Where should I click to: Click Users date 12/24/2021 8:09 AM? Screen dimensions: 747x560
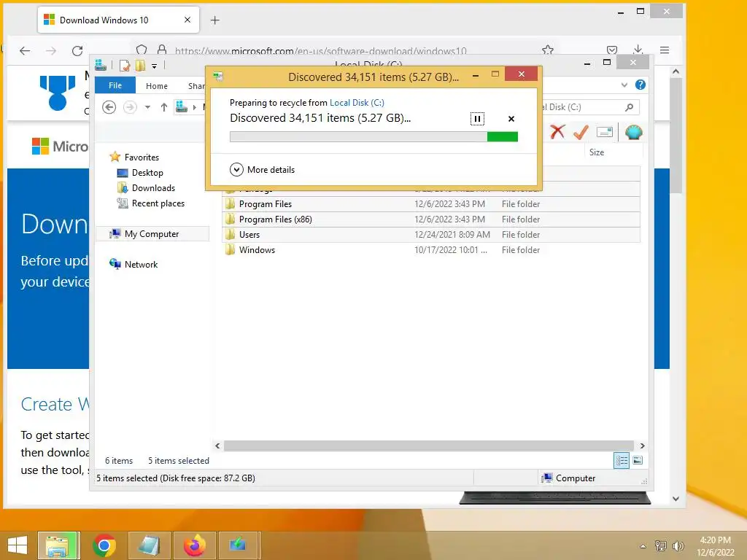[452, 235]
